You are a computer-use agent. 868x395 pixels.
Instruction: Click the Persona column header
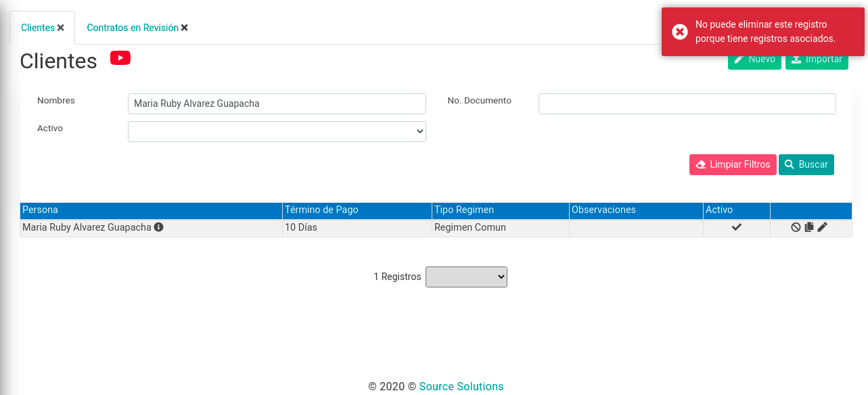tap(151, 210)
